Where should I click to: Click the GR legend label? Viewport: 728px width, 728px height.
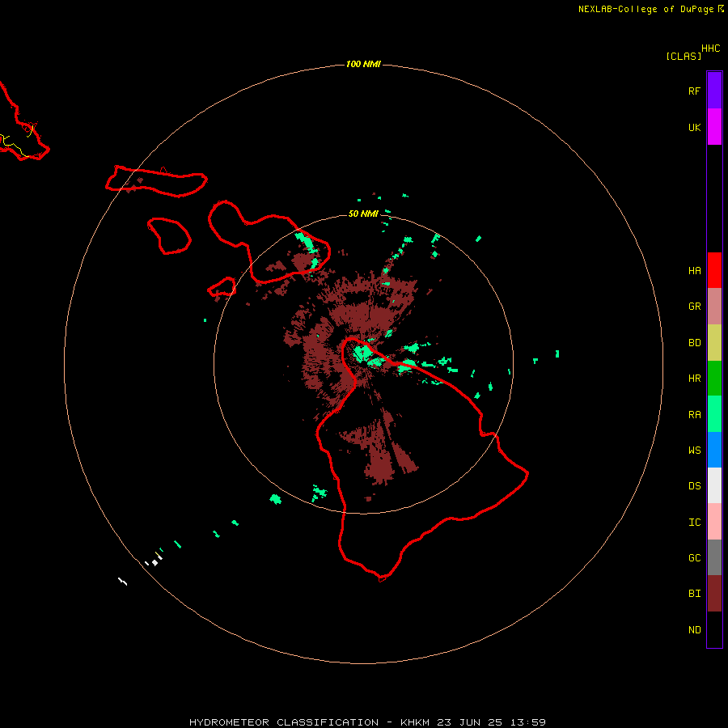tap(694, 307)
